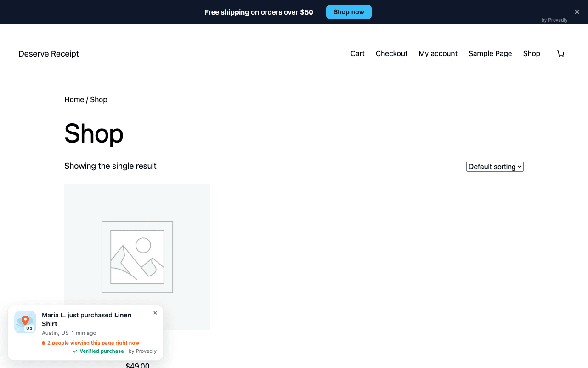Click the "Showing the single result" text
The image size is (588, 368).
pyautogui.click(x=110, y=166)
